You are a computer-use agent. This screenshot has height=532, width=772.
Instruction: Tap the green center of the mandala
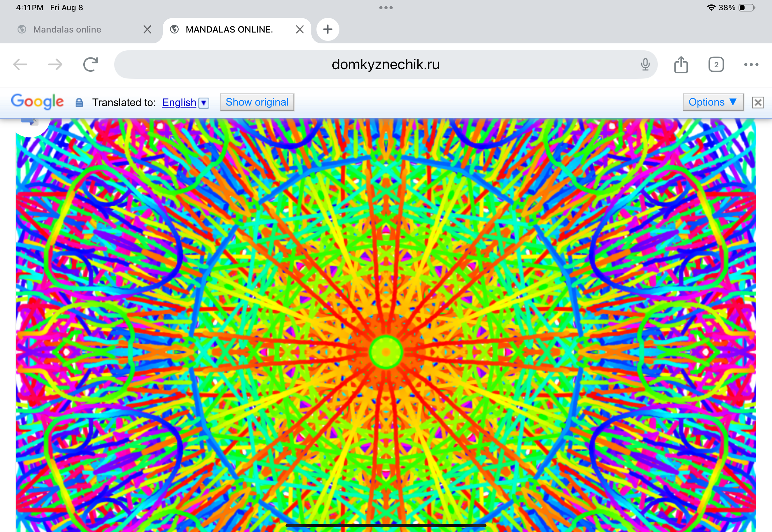tap(386, 352)
